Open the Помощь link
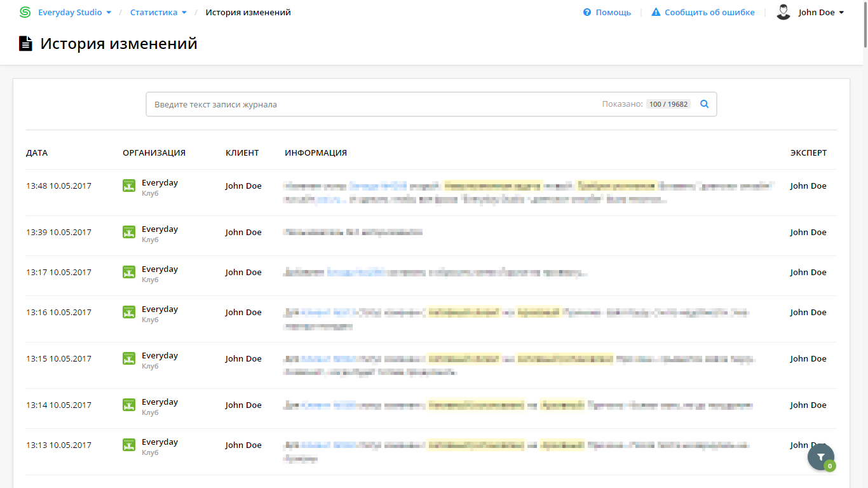The height and width of the screenshot is (488, 868). [613, 12]
